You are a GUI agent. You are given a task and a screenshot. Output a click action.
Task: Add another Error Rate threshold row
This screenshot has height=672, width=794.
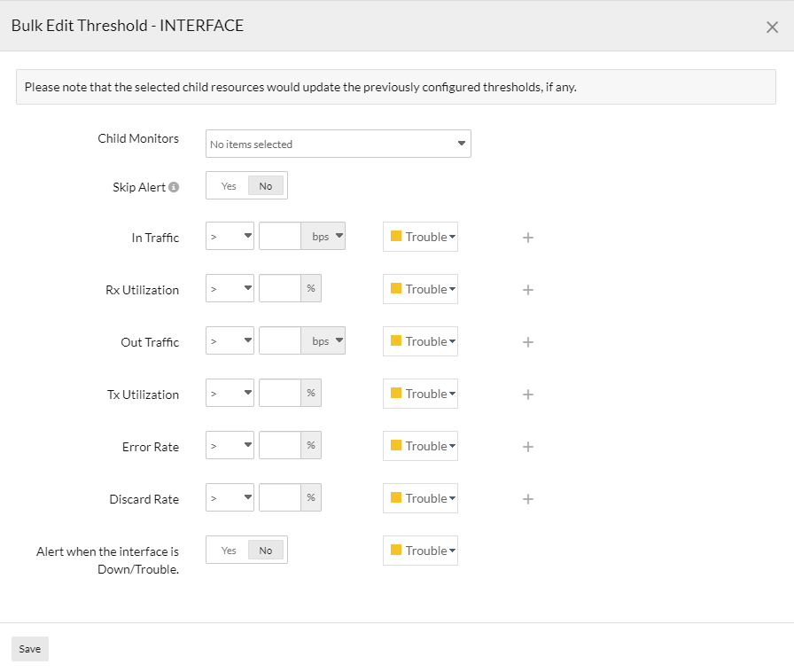(527, 447)
